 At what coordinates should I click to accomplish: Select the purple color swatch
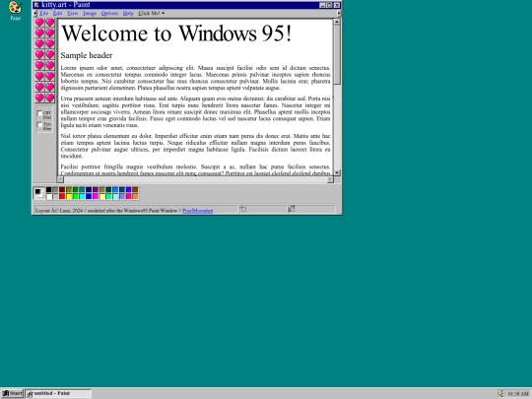(96, 190)
